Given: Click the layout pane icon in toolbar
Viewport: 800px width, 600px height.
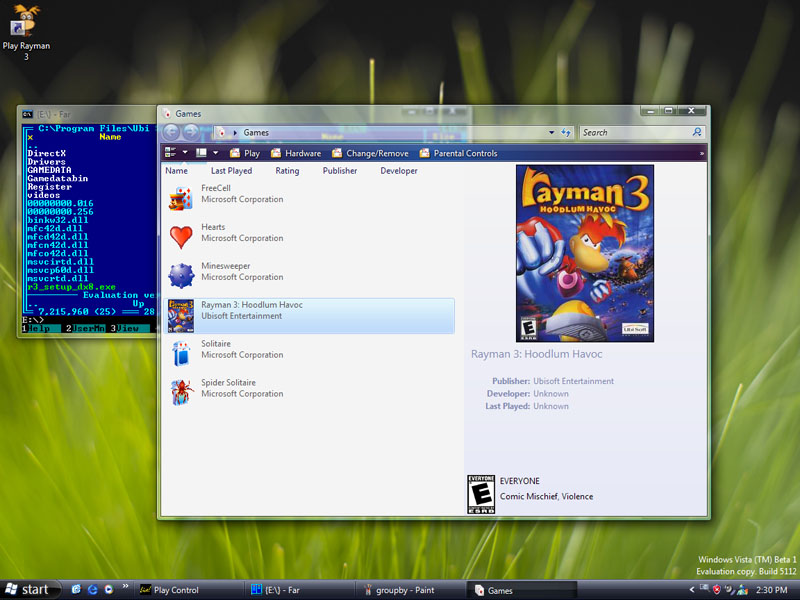Looking at the screenshot, I should pos(201,153).
